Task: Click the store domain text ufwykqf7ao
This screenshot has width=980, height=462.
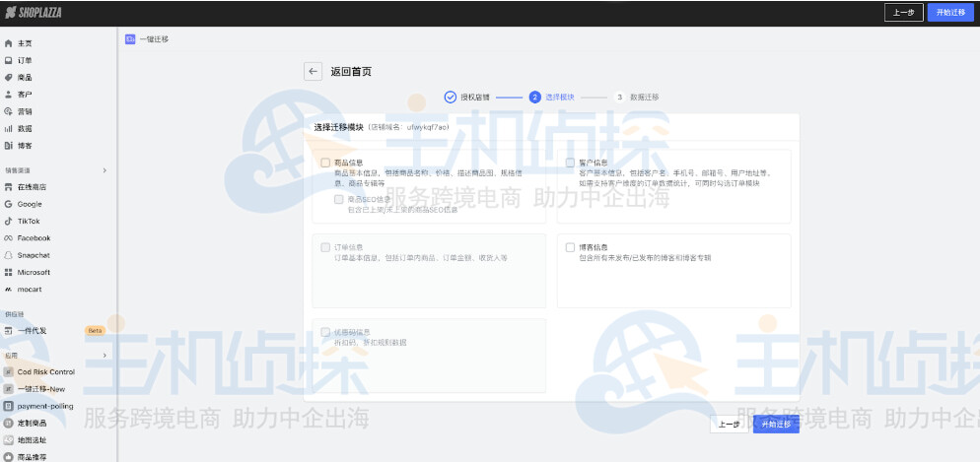Action: pyautogui.click(x=428, y=127)
